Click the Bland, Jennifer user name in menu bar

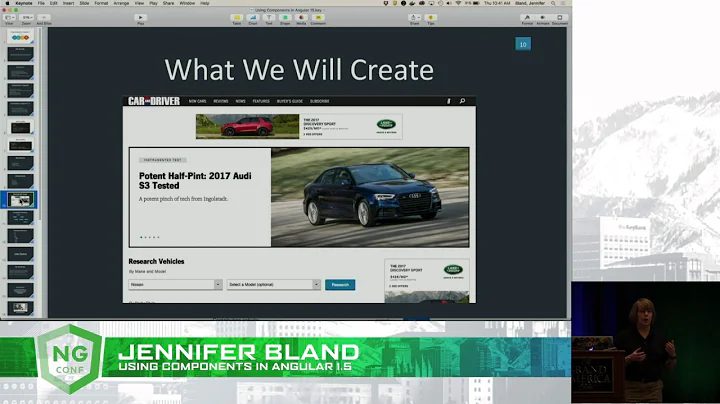(x=530, y=3)
